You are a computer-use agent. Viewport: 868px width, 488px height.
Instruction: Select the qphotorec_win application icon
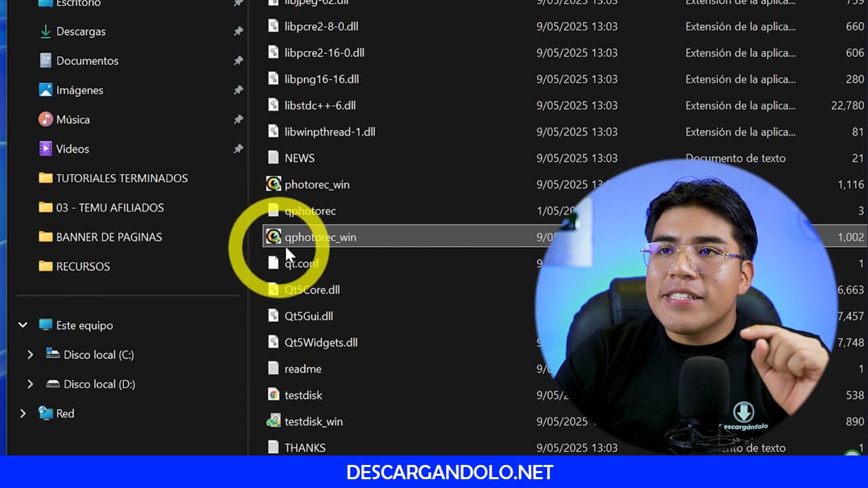pos(273,237)
